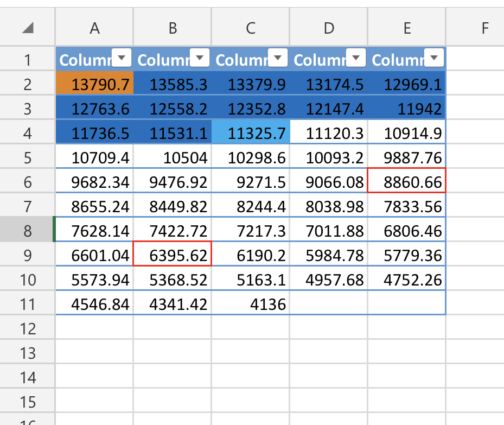Screen dimensions: 504x425
Task: Click cell containing 10504
Action: tap(173, 156)
